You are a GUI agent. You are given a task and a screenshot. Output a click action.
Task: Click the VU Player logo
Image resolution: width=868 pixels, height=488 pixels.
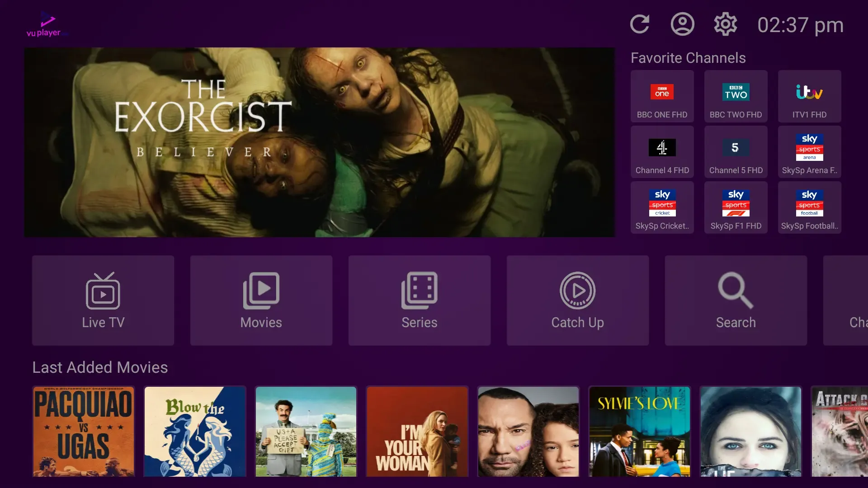point(46,25)
